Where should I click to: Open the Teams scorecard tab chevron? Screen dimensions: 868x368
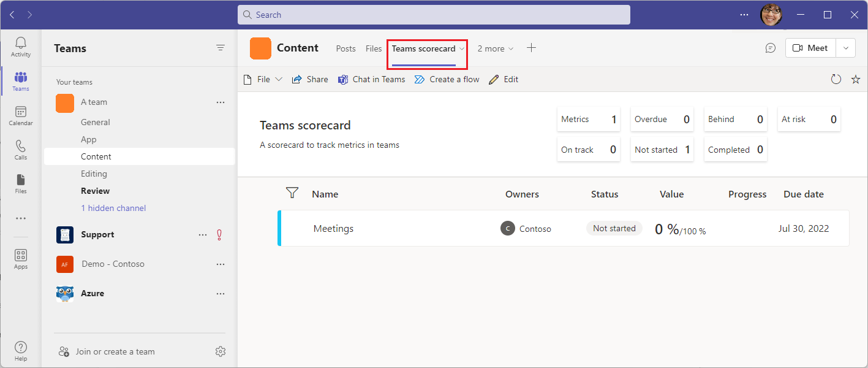coord(462,48)
